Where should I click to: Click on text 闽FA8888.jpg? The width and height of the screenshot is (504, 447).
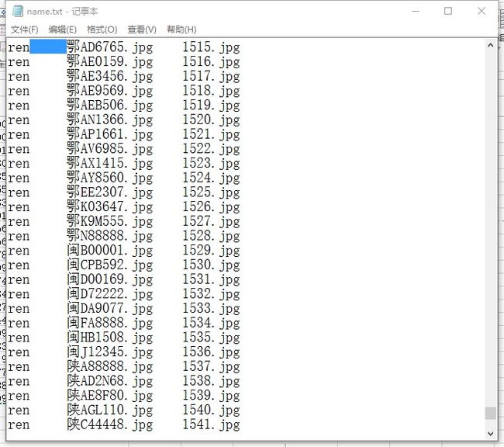pos(110,323)
